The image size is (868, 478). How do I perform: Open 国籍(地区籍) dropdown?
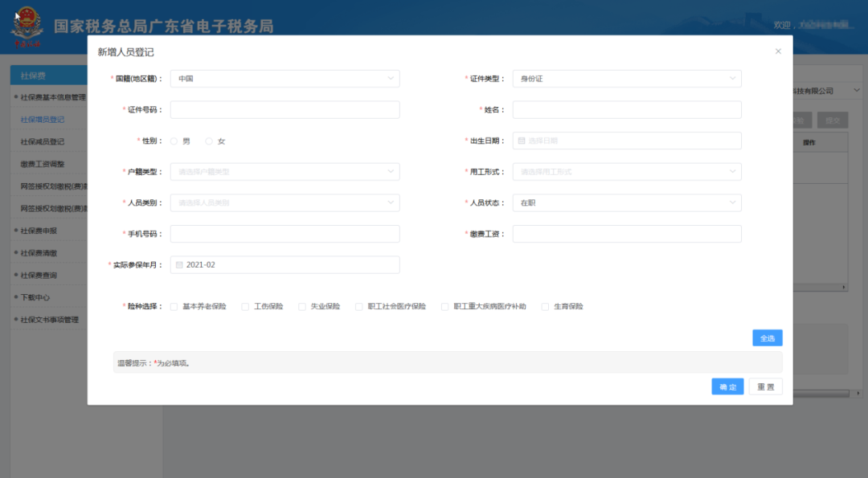pyautogui.click(x=285, y=79)
